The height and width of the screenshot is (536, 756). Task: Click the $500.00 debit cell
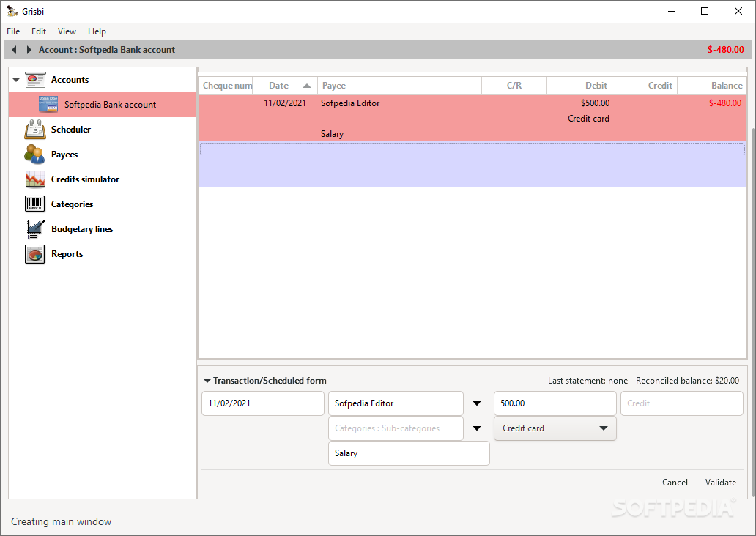click(595, 103)
